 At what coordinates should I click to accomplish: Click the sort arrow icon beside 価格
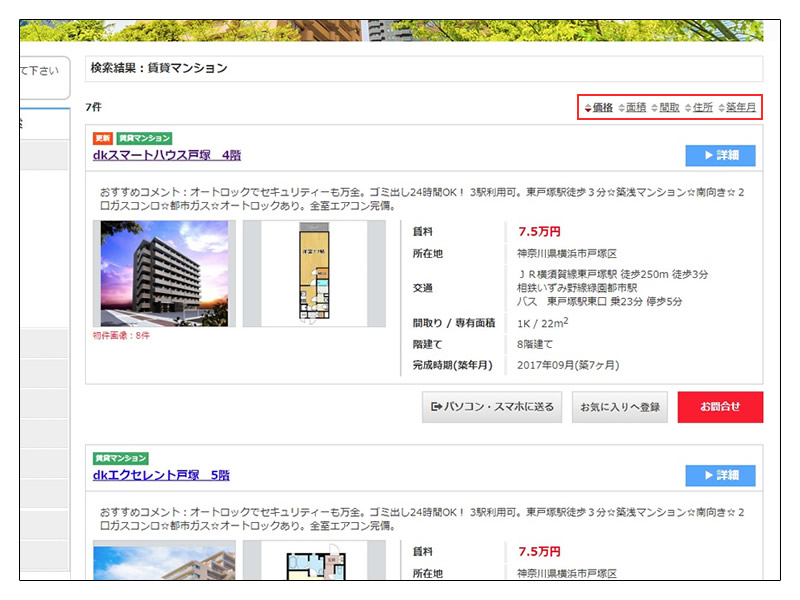[588, 108]
